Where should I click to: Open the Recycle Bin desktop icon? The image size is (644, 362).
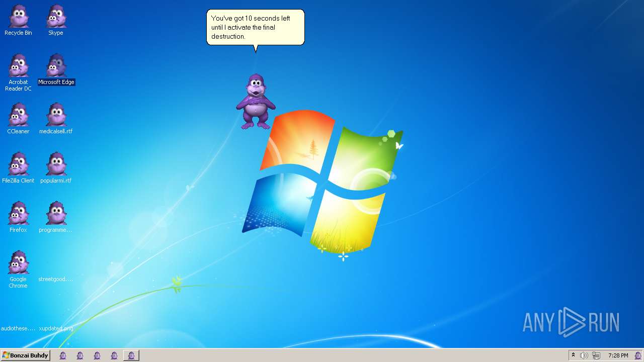click(18, 21)
